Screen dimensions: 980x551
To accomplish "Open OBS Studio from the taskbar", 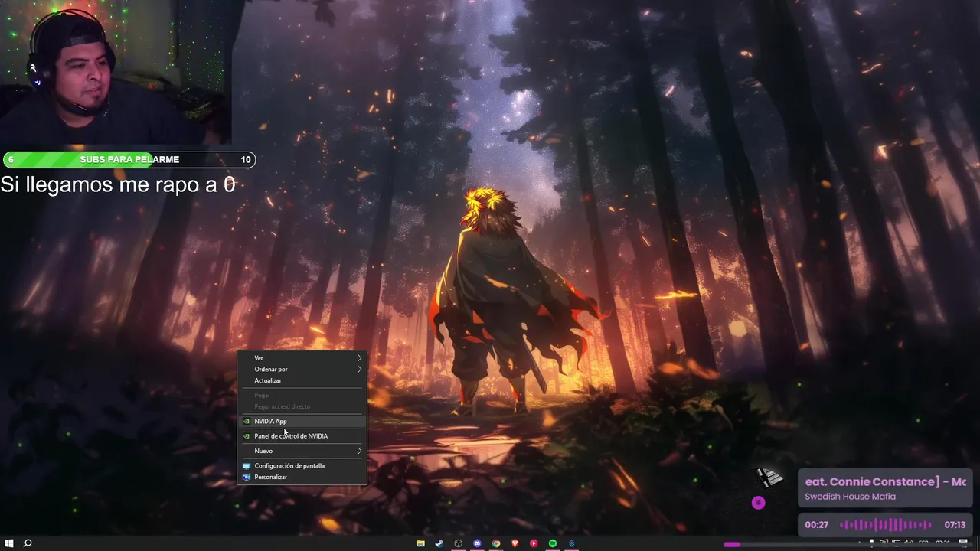I will 458,543.
